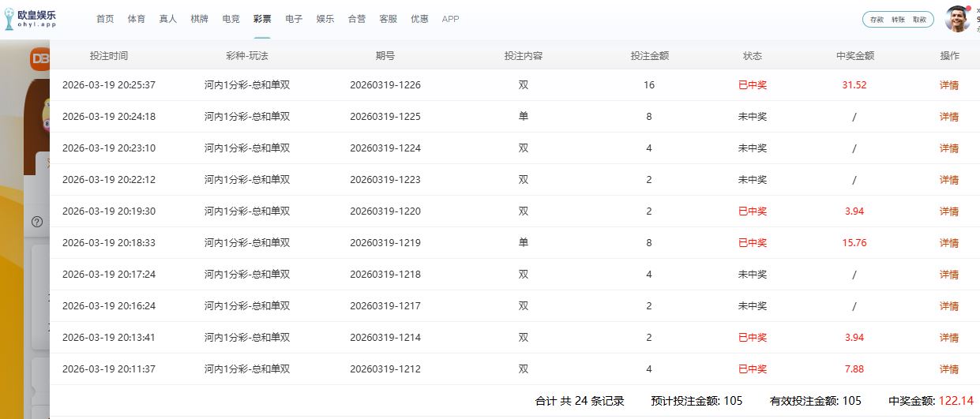Open 详情 for period 20260319-1226
This screenshot has width=980, height=419.
(948, 85)
